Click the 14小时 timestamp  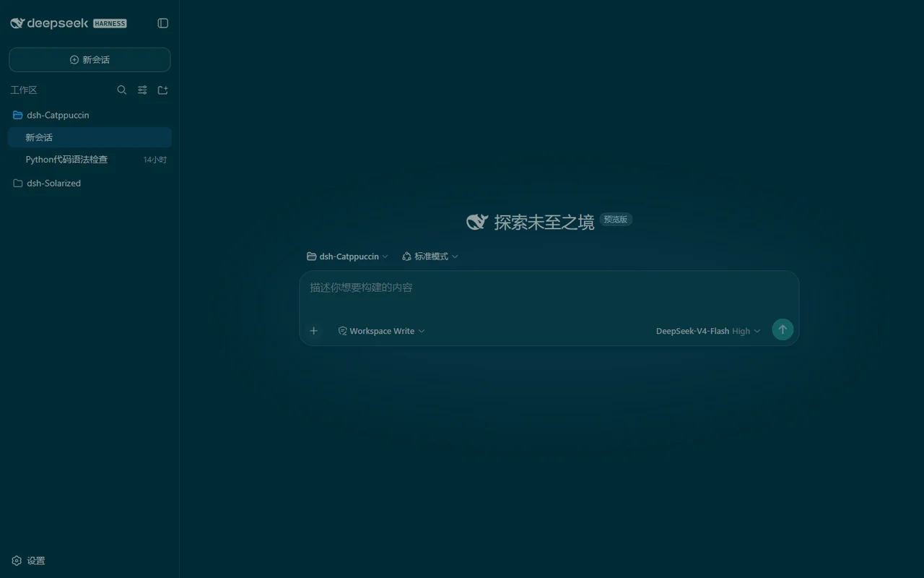155,160
